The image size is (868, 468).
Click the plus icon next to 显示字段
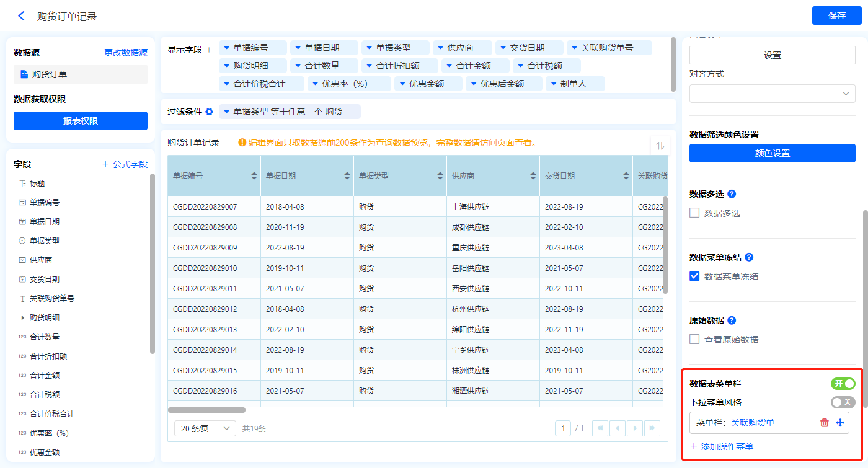[x=209, y=50]
